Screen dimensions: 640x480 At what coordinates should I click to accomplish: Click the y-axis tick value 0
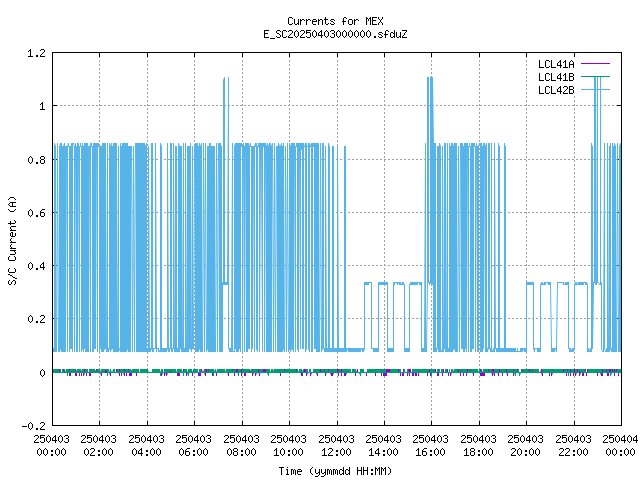coord(42,373)
